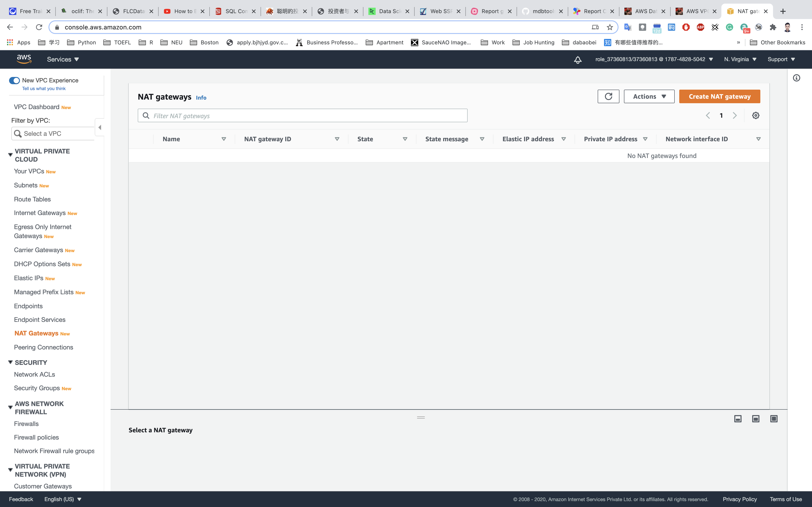
Task: Open the Actions dropdown
Action: coord(649,97)
